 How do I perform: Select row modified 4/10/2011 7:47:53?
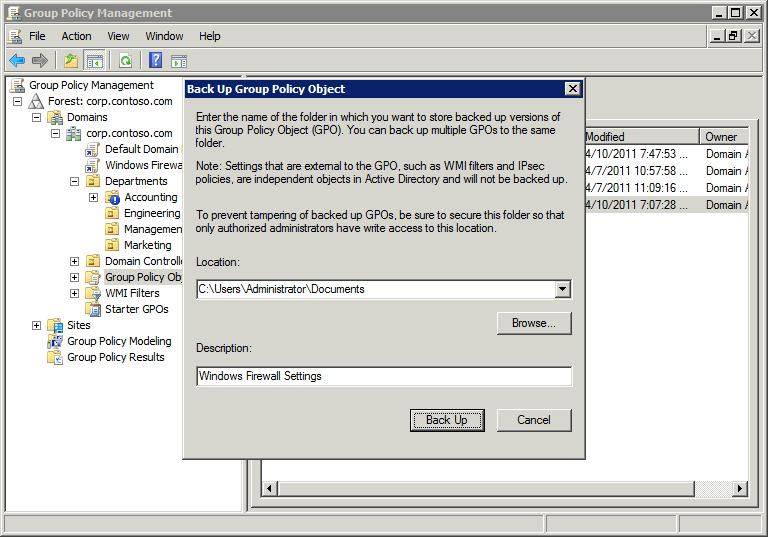coord(666,154)
